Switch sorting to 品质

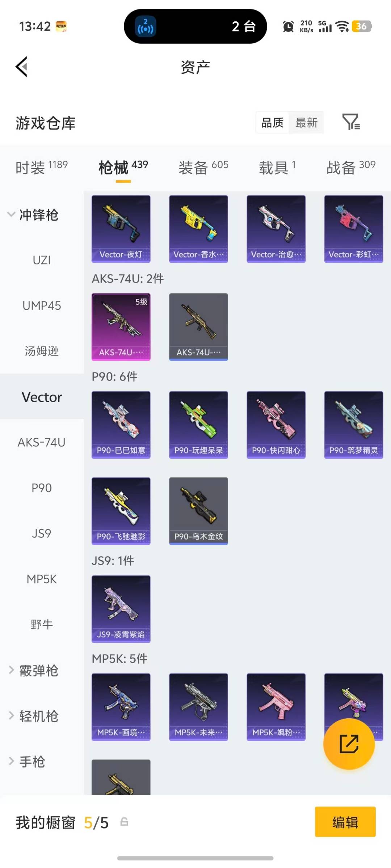[273, 123]
